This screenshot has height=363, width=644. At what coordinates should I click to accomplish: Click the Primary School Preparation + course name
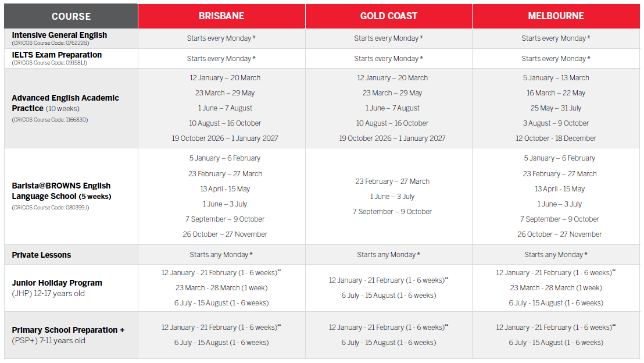coord(68,330)
